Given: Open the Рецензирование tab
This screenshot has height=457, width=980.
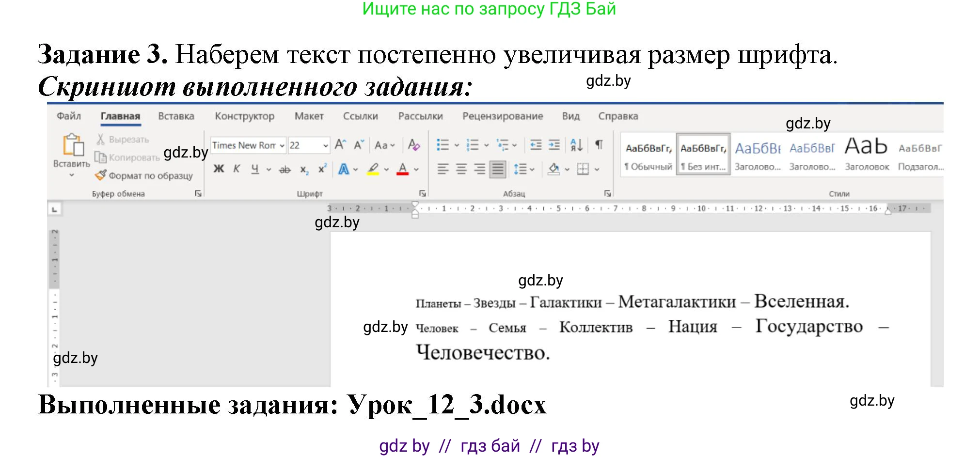Looking at the screenshot, I should pos(503,116).
